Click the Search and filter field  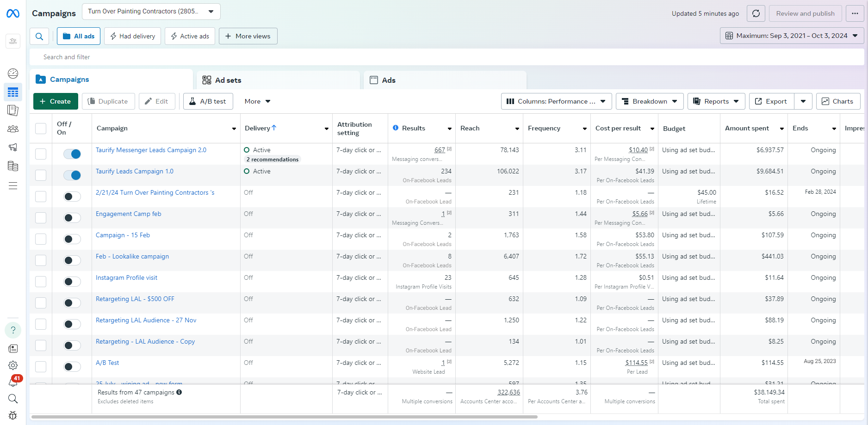(447, 57)
